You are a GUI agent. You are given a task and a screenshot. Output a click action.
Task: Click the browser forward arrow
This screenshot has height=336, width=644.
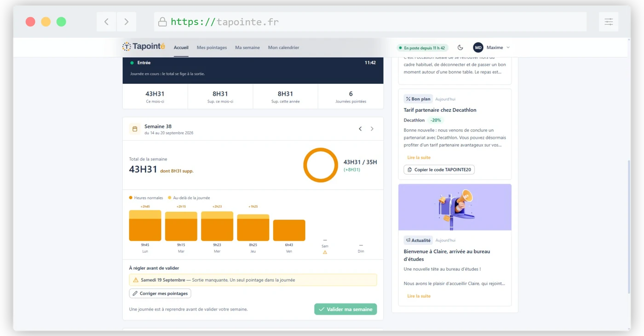tap(126, 22)
